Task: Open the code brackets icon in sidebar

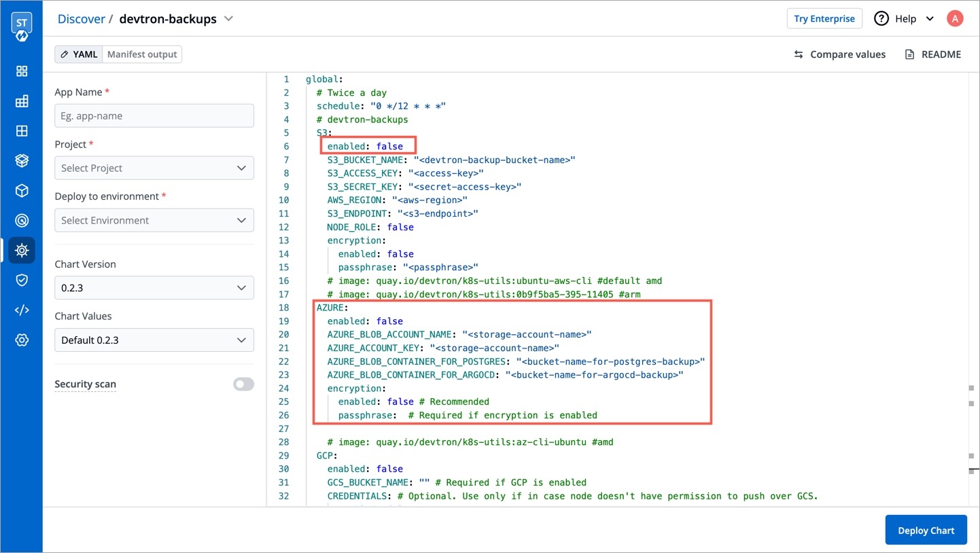Action: (22, 310)
